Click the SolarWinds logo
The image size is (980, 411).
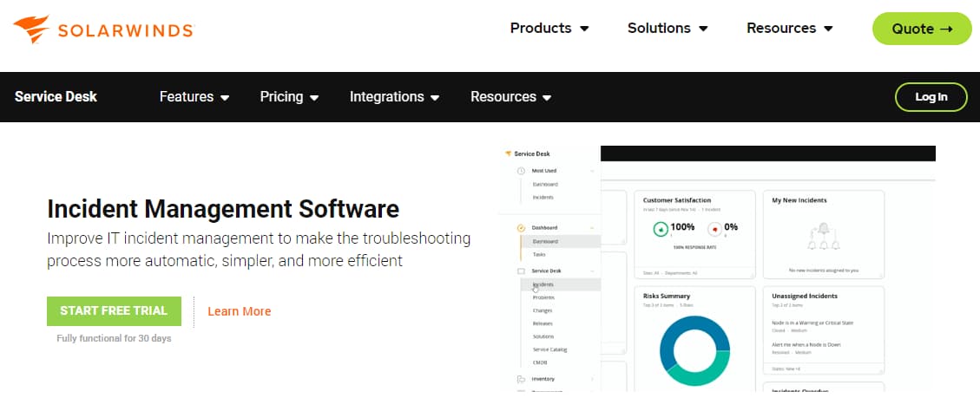pos(103,29)
